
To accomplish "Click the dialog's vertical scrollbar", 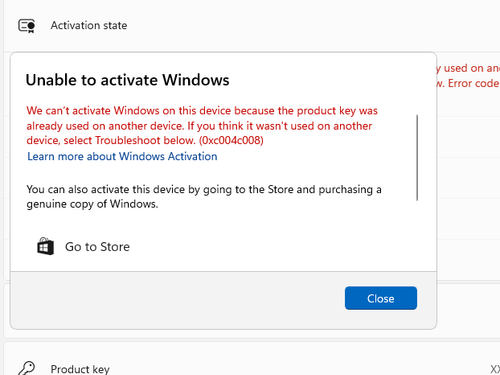I will point(417,157).
